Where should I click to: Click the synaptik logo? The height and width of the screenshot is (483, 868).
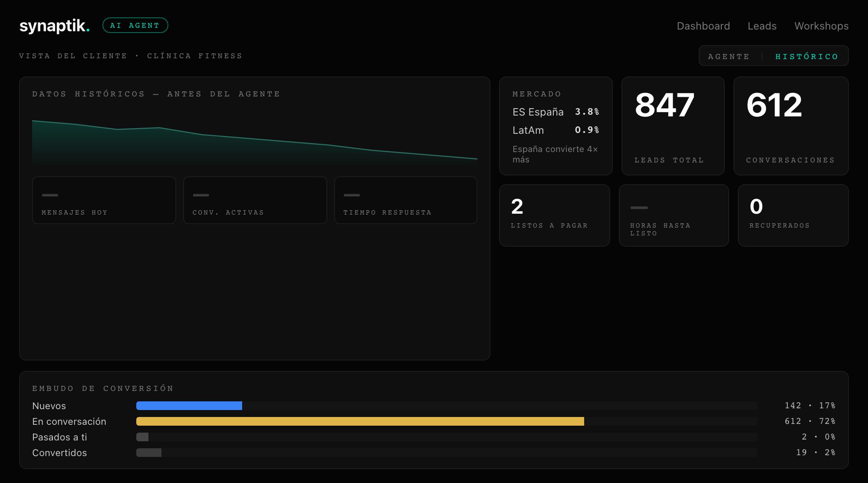tap(55, 26)
